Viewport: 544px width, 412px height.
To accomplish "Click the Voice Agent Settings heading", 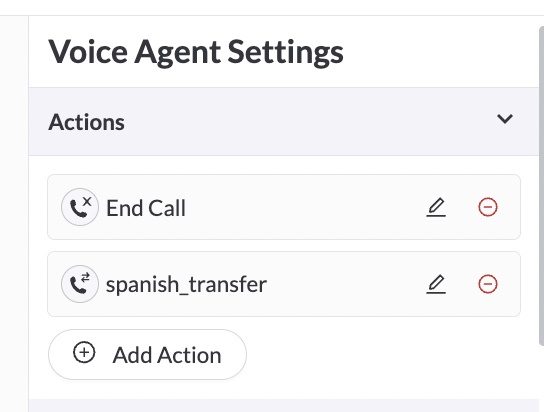I will (196, 52).
